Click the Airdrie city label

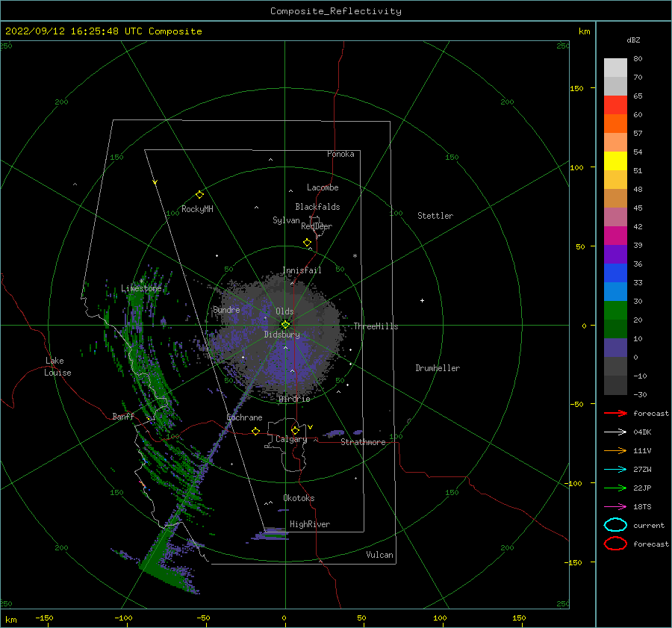pos(294,399)
